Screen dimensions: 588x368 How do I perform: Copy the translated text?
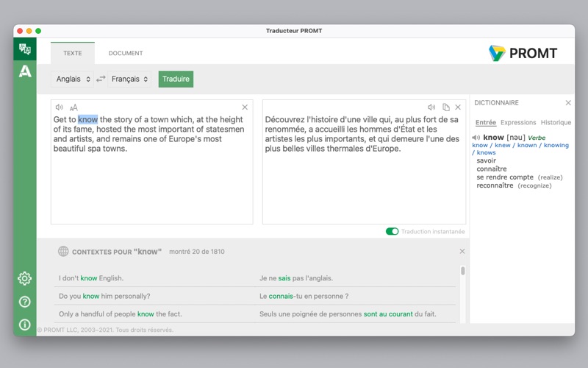tap(446, 107)
